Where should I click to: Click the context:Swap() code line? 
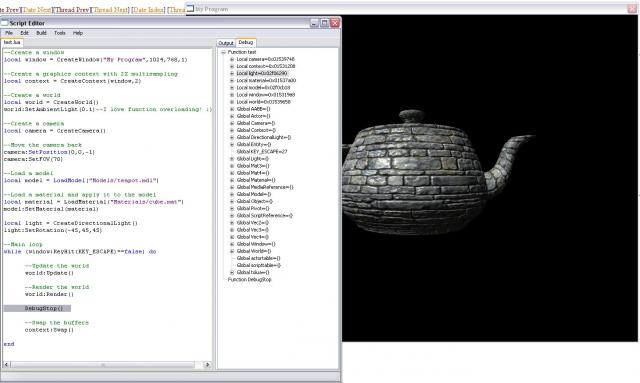(x=49, y=330)
